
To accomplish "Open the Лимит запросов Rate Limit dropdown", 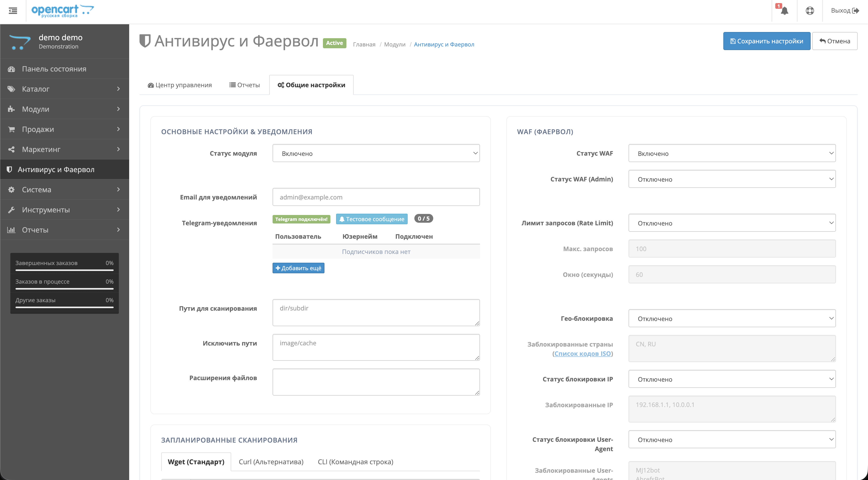I will tap(732, 223).
